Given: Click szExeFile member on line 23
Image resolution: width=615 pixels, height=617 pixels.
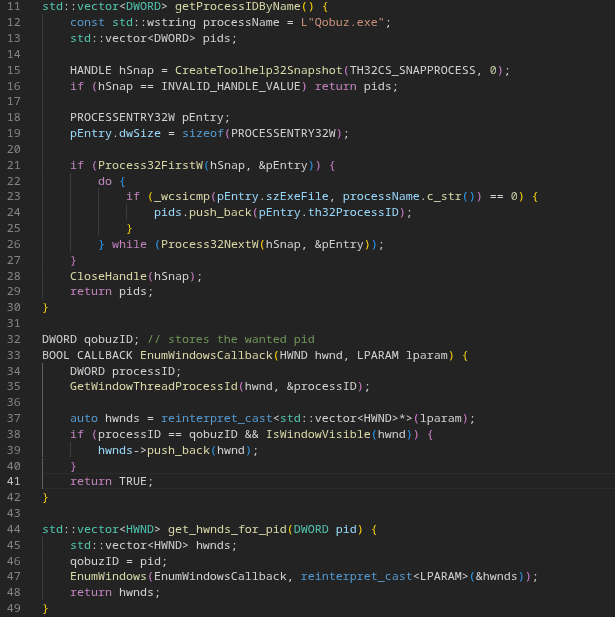Looking at the screenshot, I should click(x=297, y=196).
